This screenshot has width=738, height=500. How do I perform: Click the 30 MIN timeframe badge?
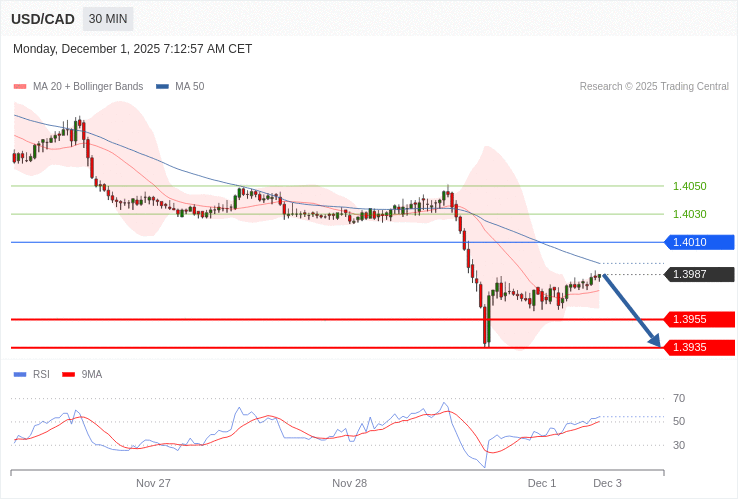pos(108,19)
